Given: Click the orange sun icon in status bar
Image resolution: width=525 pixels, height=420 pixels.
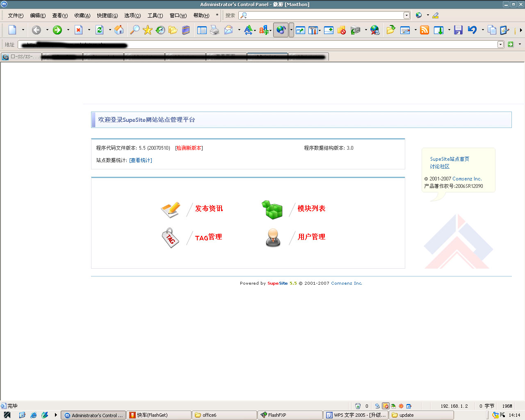Looking at the screenshot, I should (x=401, y=406).
